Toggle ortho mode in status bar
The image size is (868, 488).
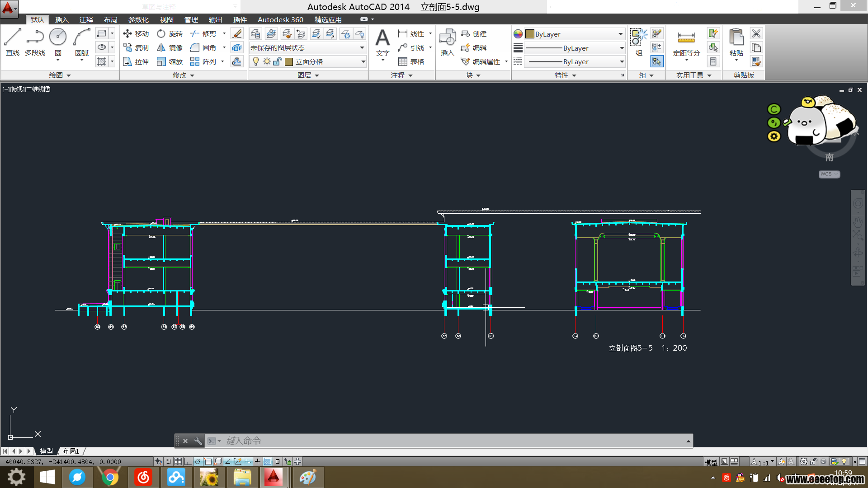188,461
